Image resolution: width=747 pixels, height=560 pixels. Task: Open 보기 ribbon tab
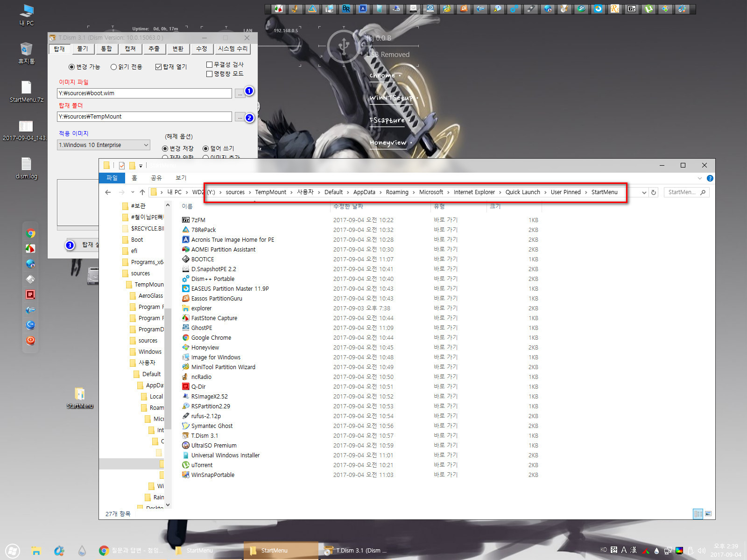pyautogui.click(x=181, y=178)
